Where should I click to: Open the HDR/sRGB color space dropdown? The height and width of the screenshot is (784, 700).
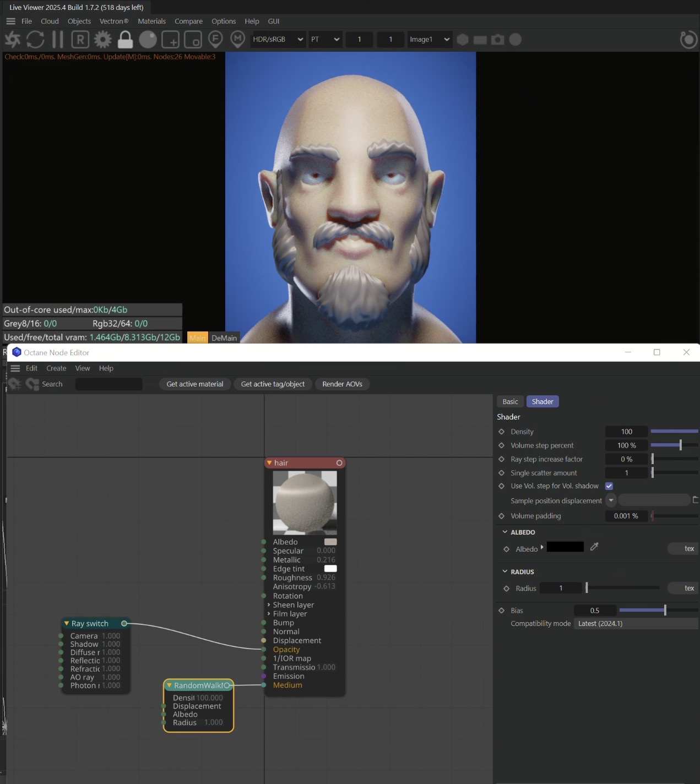point(278,40)
